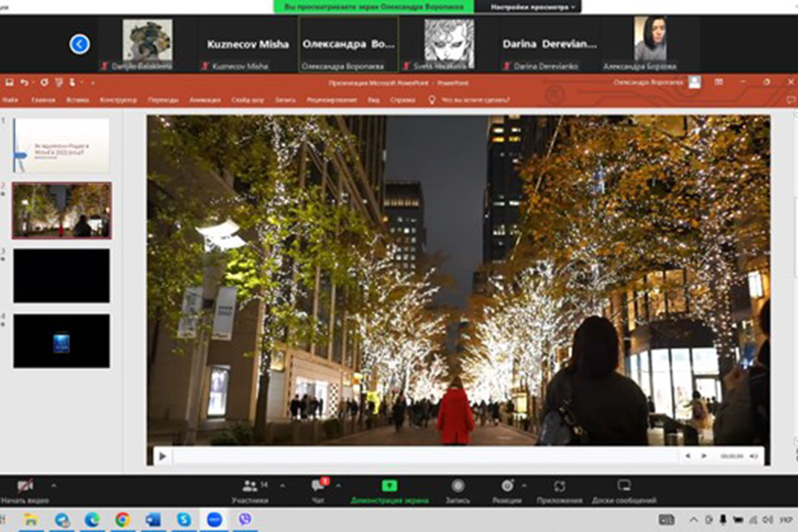The height and width of the screenshot is (532, 798).
Task: Open Zoom Доски сообщений whiteboards
Action: coord(624,491)
